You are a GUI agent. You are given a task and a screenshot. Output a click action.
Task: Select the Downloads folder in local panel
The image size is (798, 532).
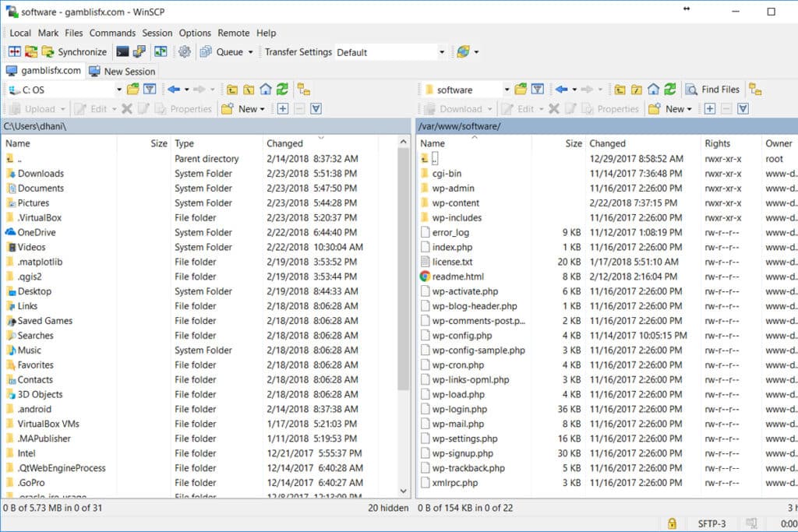coord(41,174)
